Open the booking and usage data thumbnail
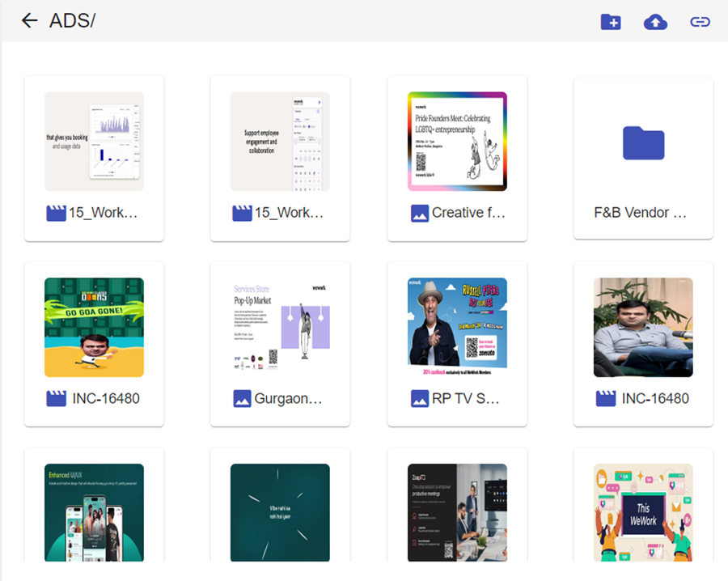728x581 pixels. coord(94,141)
